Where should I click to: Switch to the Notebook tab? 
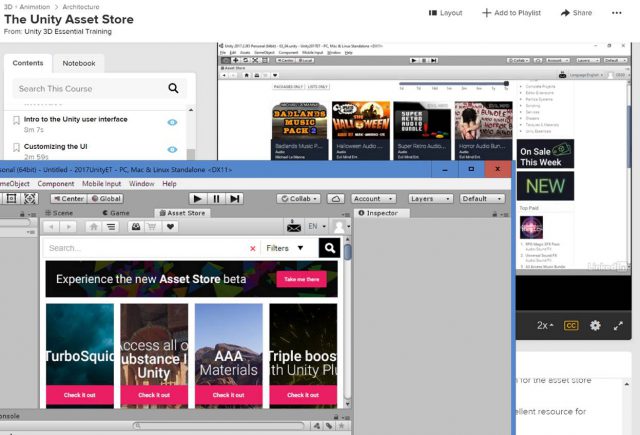coord(79,63)
